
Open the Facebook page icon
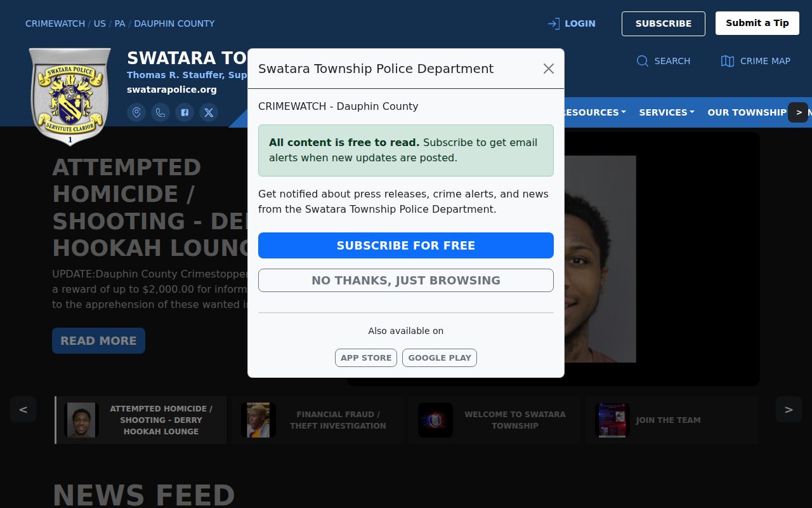185,112
